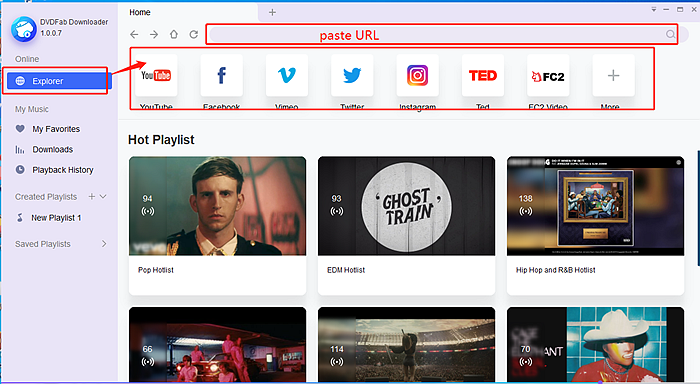Expand the Saved Playlists arrow

pyautogui.click(x=104, y=244)
